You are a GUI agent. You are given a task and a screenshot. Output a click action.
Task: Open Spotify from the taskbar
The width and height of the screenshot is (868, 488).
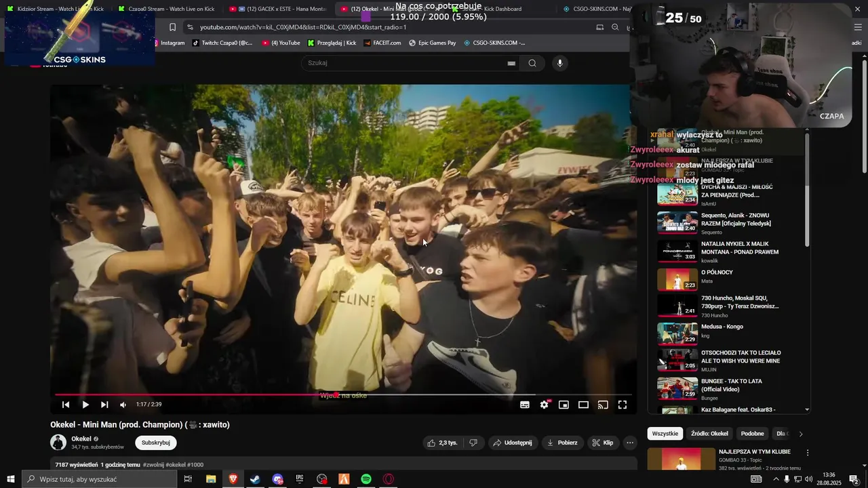(366, 479)
